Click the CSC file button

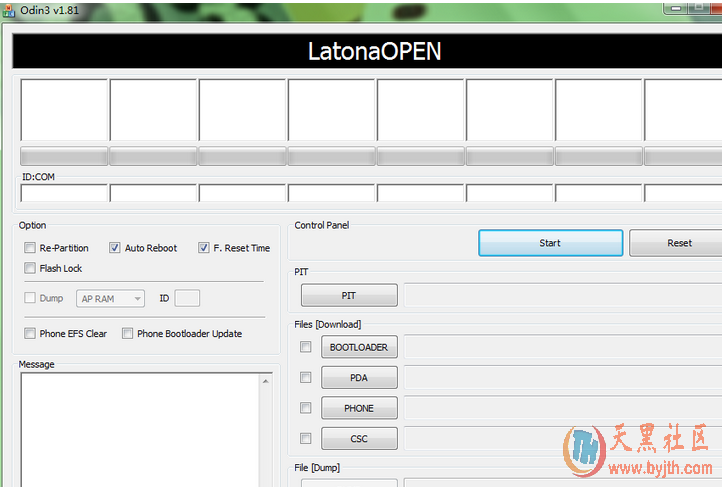359,438
